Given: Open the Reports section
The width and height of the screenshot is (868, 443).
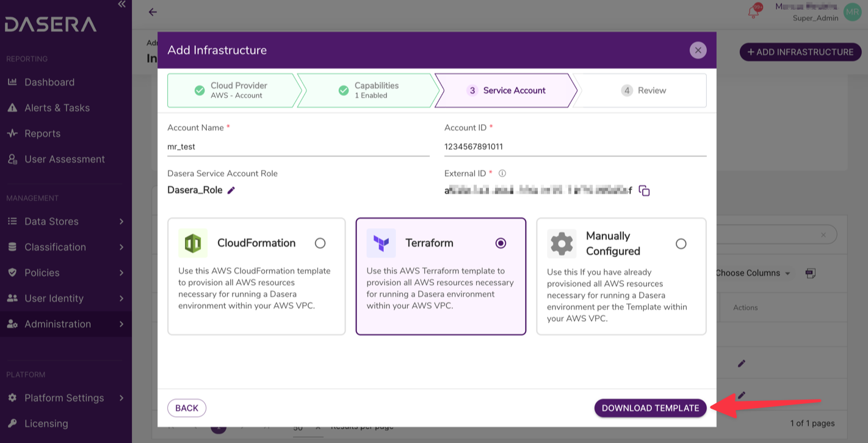Looking at the screenshot, I should pos(42,133).
